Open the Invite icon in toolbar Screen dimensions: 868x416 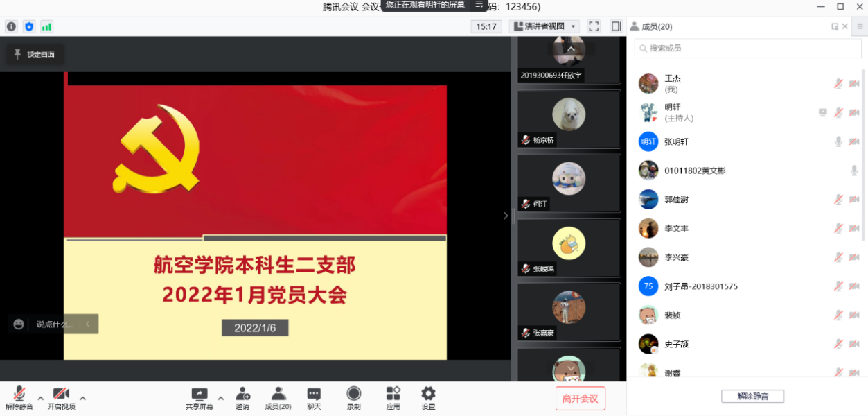pyautogui.click(x=242, y=398)
